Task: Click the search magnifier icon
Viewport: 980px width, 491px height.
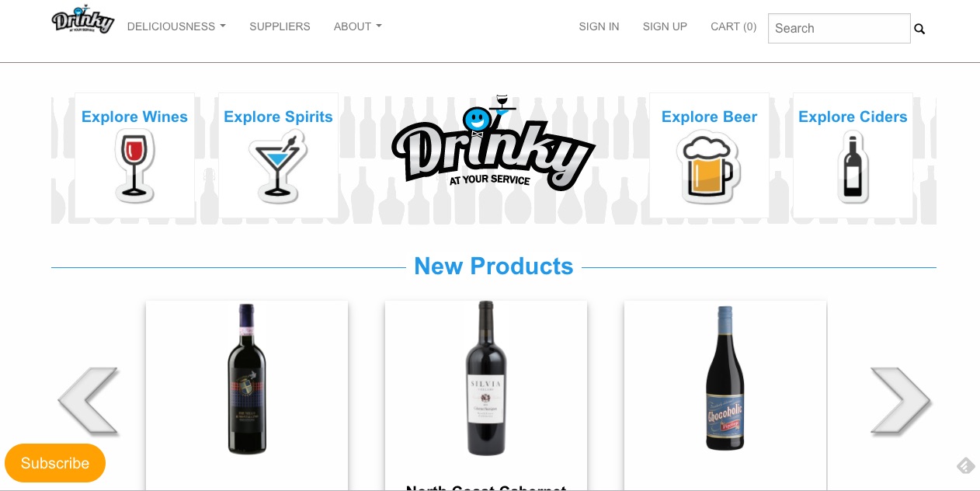Action: point(919,29)
